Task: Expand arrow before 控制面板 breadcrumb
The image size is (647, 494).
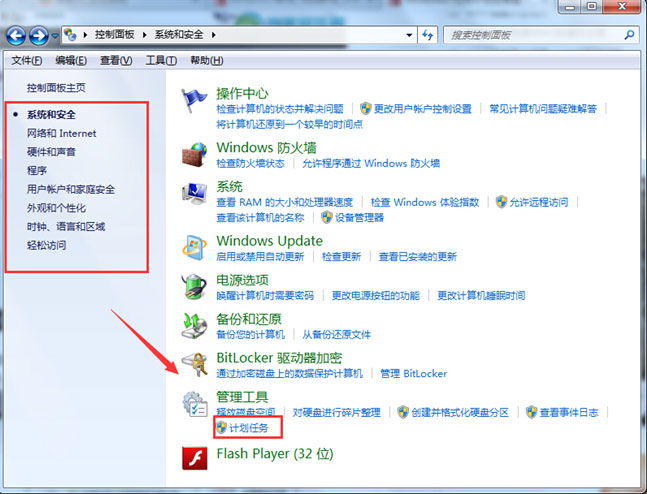Action: (x=85, y=35)
